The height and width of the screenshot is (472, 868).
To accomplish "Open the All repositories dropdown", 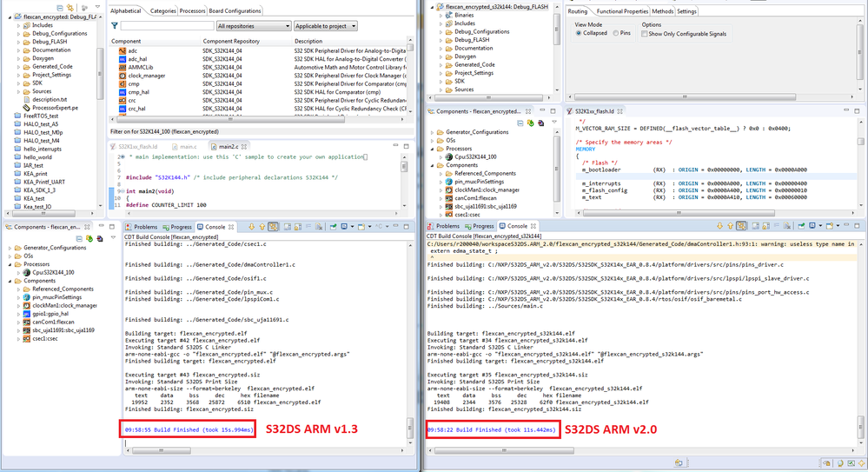I will (254, 26).
